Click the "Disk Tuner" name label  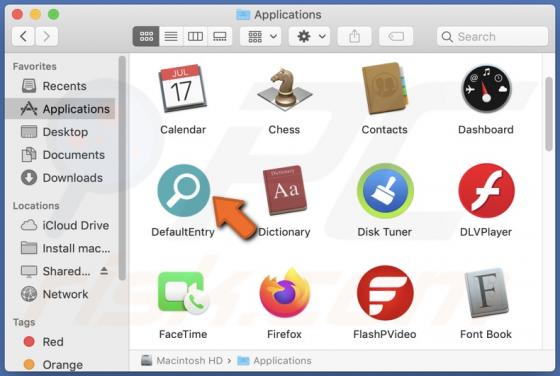(385, 232)
